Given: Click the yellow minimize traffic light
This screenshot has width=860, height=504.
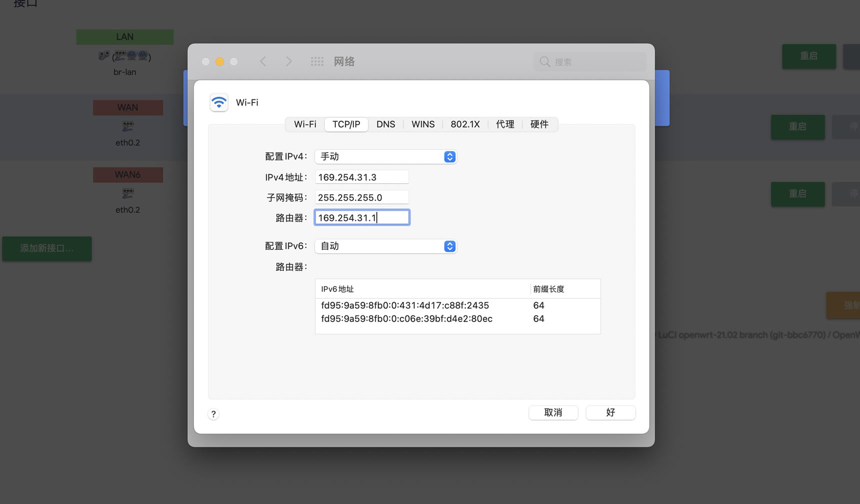Looking at the screenshot, I should tap(219, 61).
